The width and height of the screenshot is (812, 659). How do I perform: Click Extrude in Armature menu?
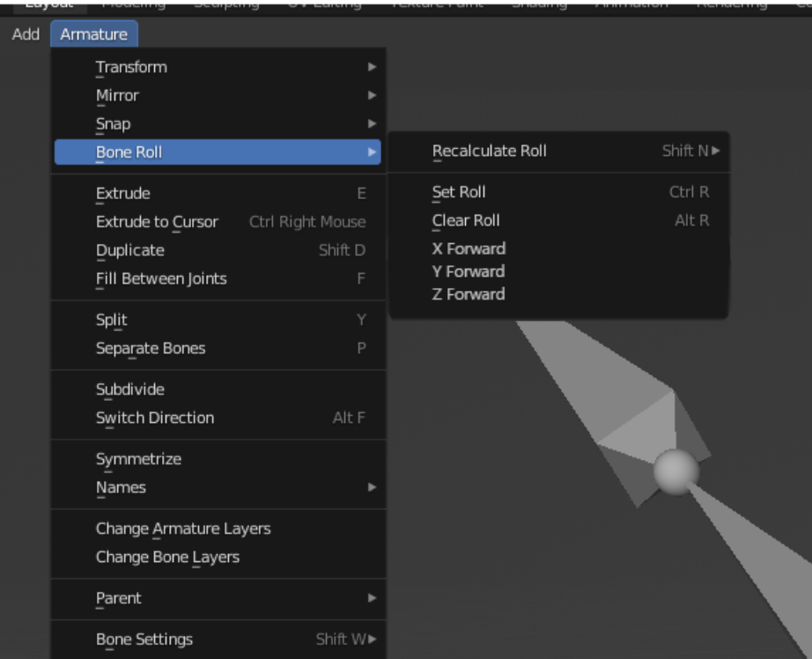tap(218, 194)
